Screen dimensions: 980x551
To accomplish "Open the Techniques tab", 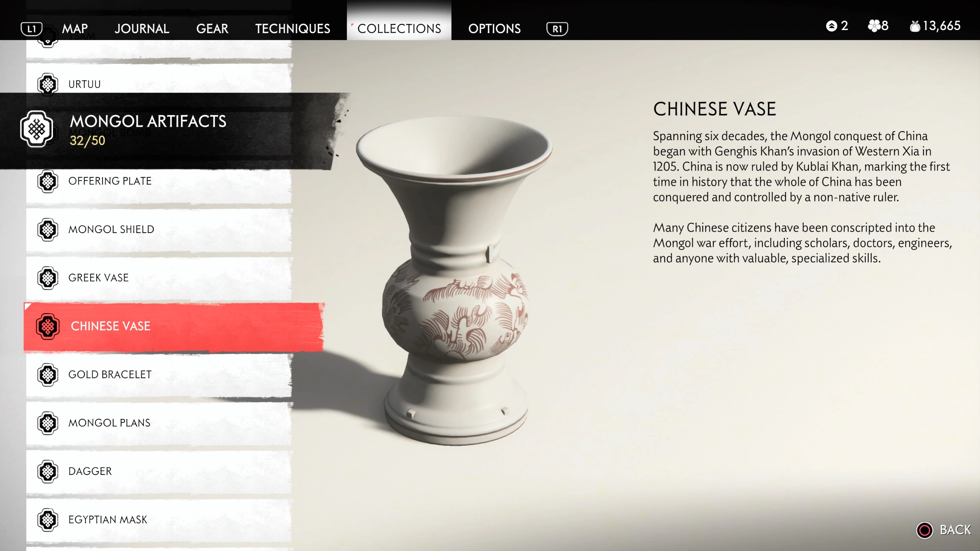I will click(292, 29).
